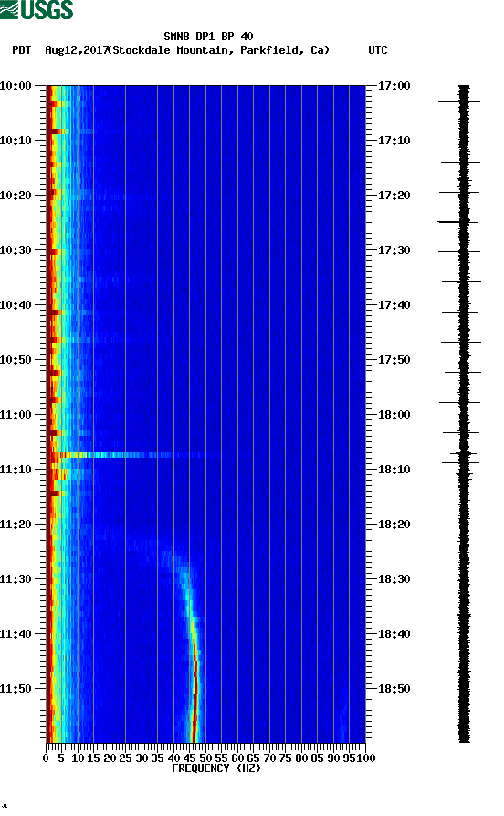Click the 11:20 PDT time label
Image resolution: width=504 pixels, height=816 pixels.
pyautogui.click(x=16, y=525)
